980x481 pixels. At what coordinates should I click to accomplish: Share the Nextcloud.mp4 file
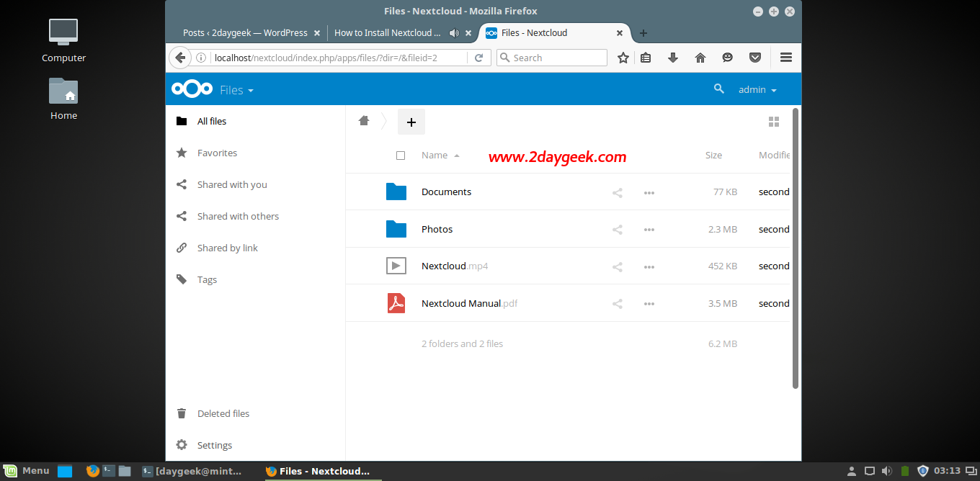(618, 266)
